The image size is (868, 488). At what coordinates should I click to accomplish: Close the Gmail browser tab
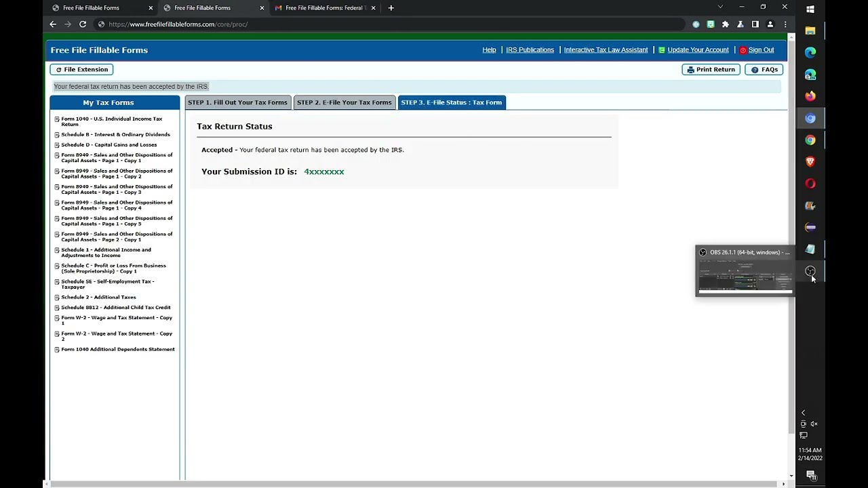[373, 7]
